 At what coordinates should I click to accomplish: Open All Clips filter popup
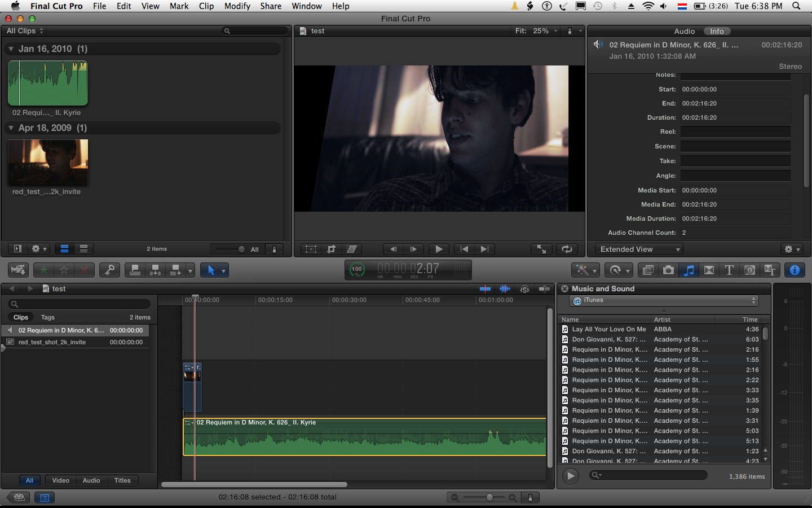25,31
